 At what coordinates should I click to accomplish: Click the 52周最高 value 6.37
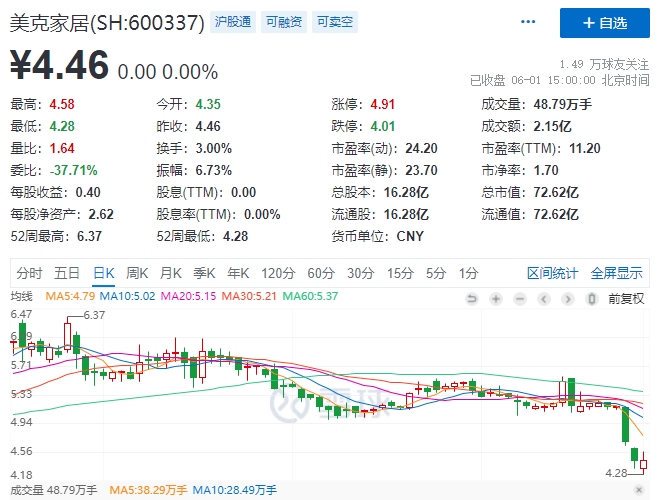(x=89, y=236)
